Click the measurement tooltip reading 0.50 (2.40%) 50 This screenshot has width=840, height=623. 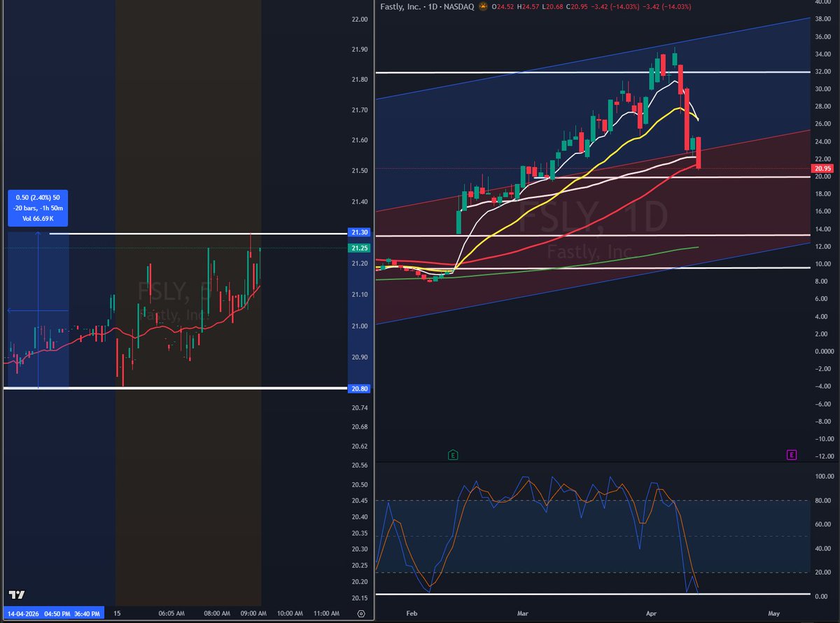[x=38, y=198]
